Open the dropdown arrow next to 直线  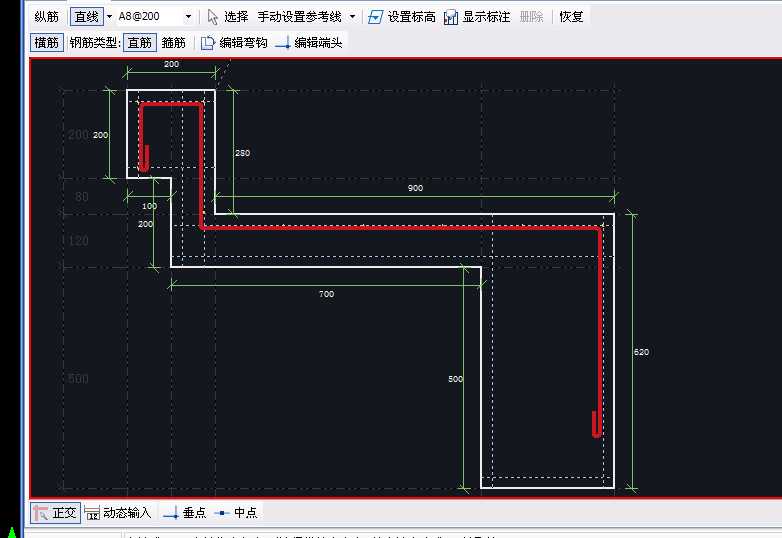[x=109, y=17]
